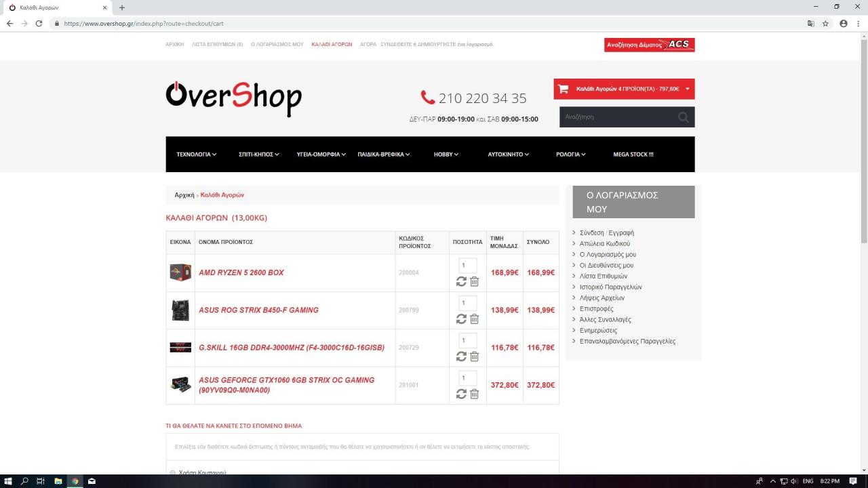Screen dimensions: 868x488
Task: Update quantity for ASUS GeForce GTX1060 row
Action: 461,394
